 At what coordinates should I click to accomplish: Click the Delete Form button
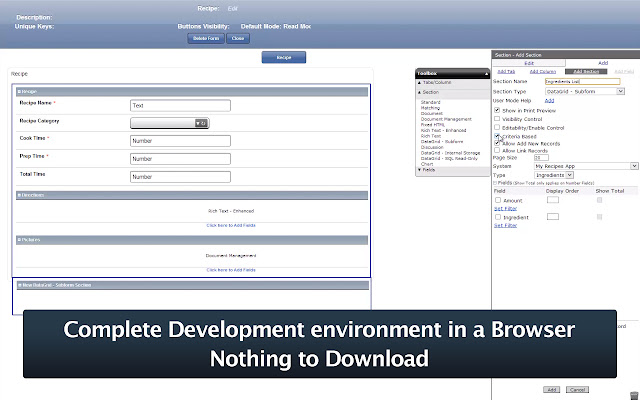206,38
